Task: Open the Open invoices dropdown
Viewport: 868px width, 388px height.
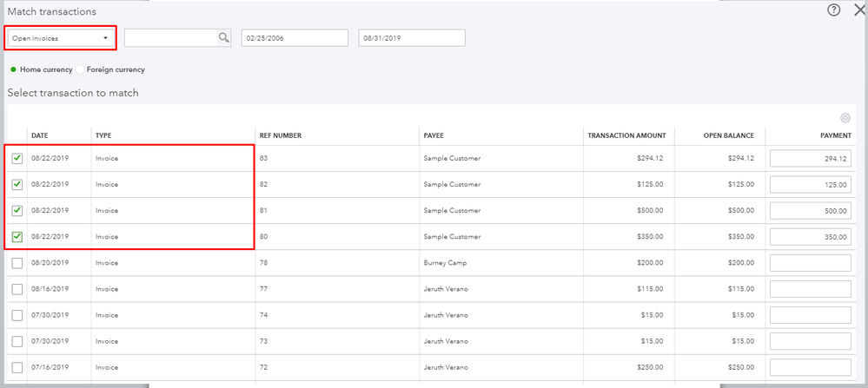Action: click(x=61, y=38)
